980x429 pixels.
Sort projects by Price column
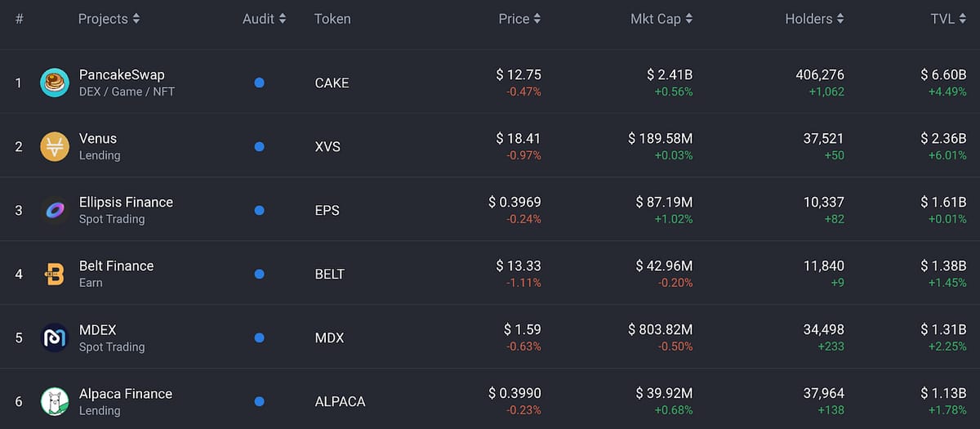519,19
